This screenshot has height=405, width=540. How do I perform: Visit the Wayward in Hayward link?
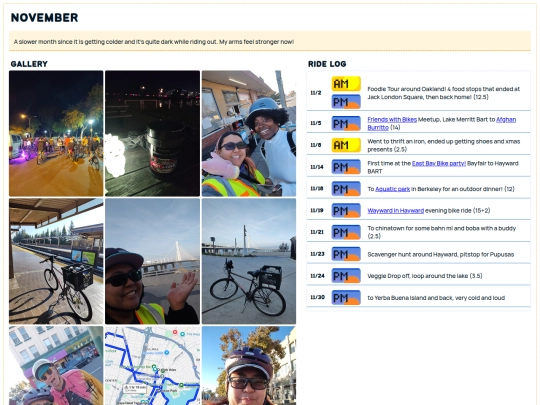(x=395, y=210)
